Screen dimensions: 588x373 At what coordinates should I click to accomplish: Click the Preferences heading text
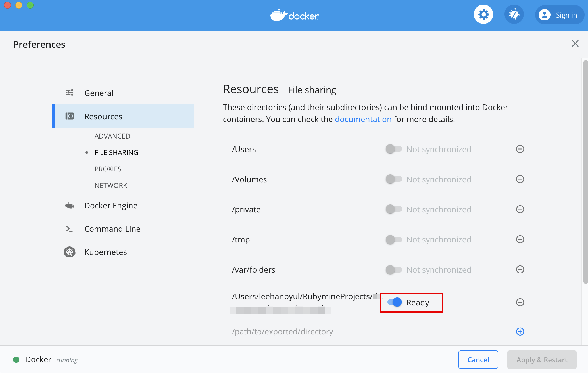pos(39,44)
